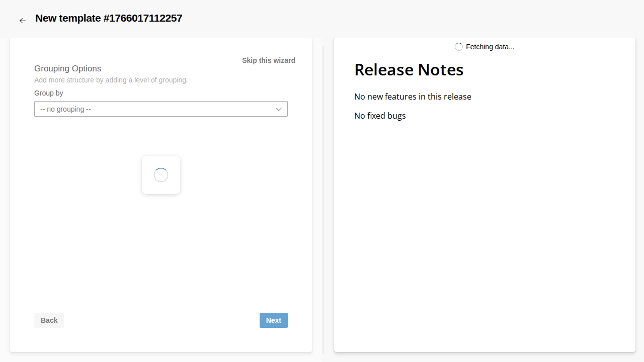Image resolution: width=644 pixels, height=362 pixels.
Task: Open the '-- no grouping --' combo box
Action: click(x=151, y=109)
